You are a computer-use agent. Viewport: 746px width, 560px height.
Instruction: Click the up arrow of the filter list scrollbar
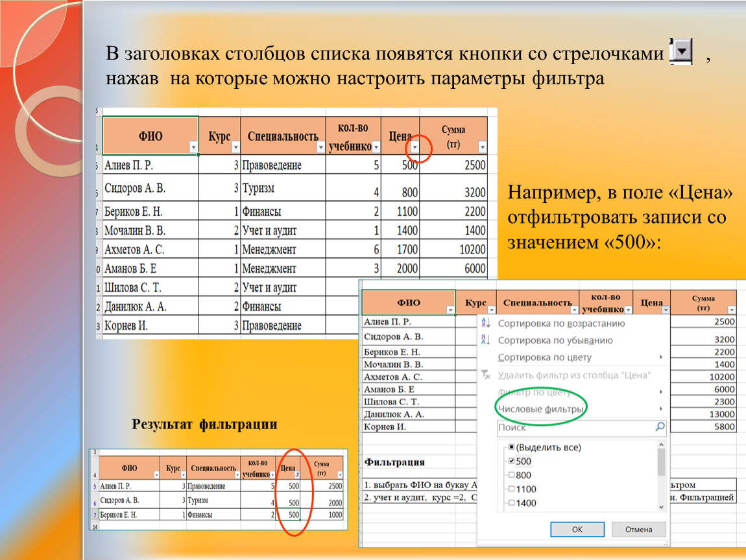coord(661,445)
